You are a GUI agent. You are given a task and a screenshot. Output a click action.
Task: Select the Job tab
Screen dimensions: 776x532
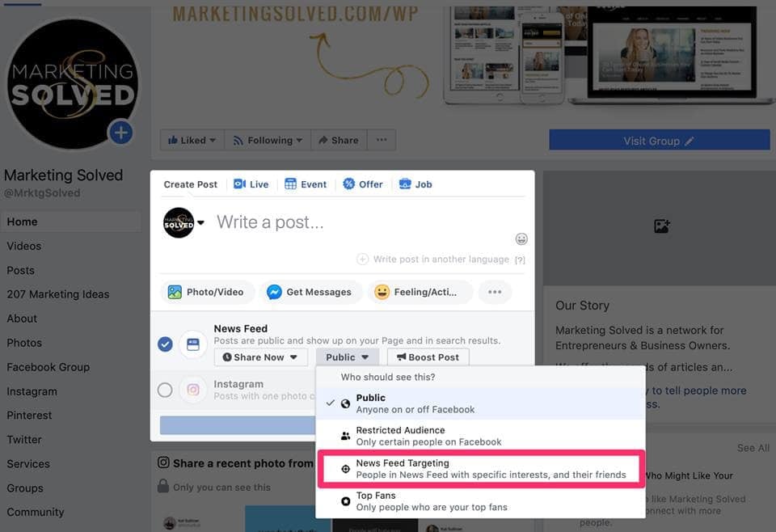pos(415,184)
